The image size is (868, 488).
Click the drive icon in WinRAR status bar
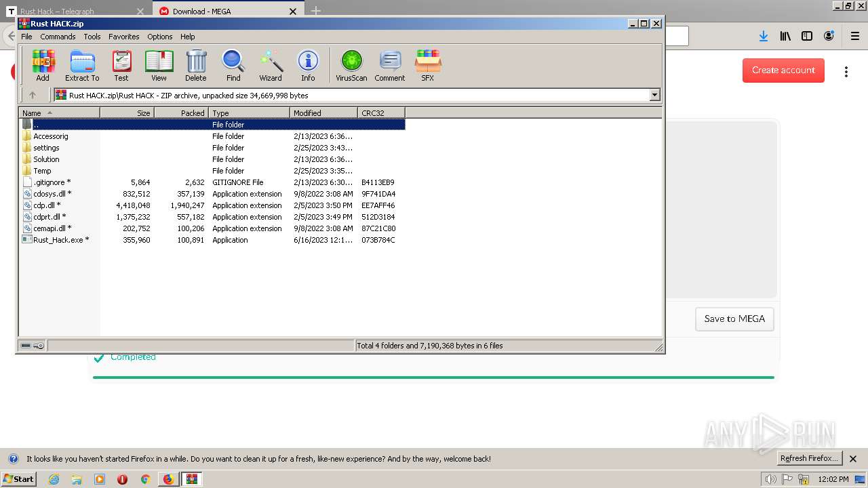click(26, 346)
